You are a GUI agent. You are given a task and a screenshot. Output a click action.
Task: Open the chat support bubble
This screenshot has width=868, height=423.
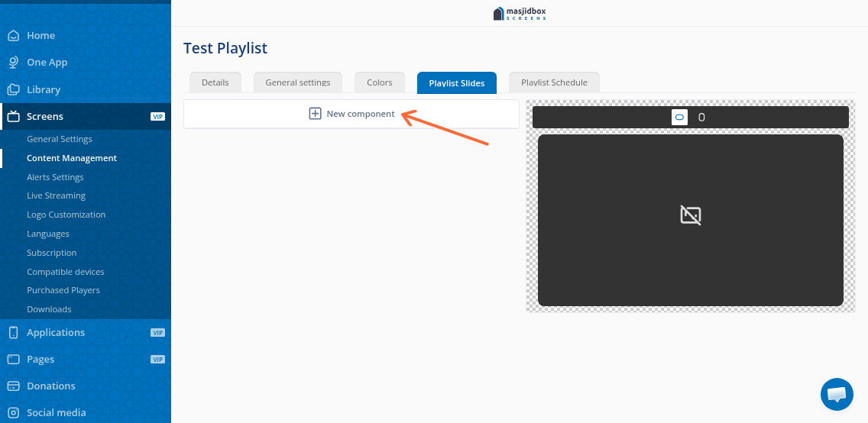[837, 394]
